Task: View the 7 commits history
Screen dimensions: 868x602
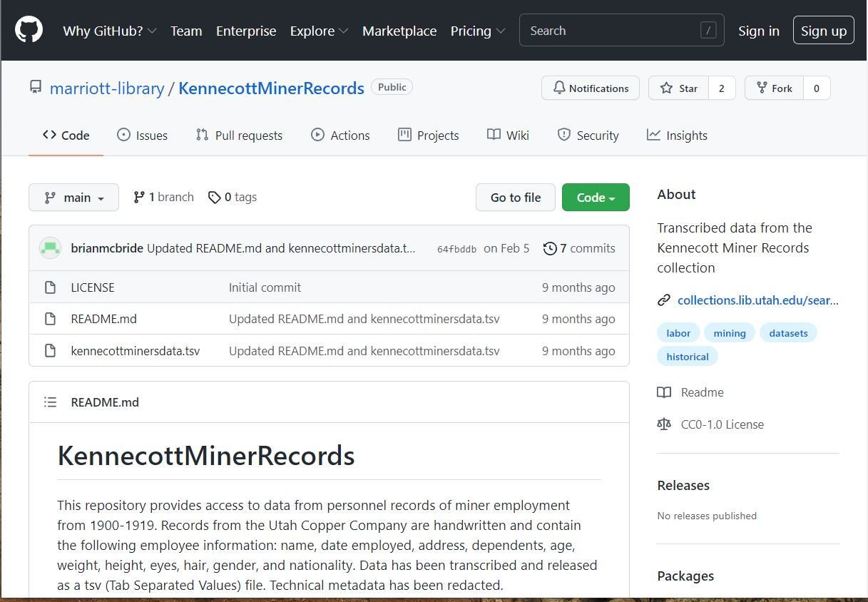Action: coord(579,248)
